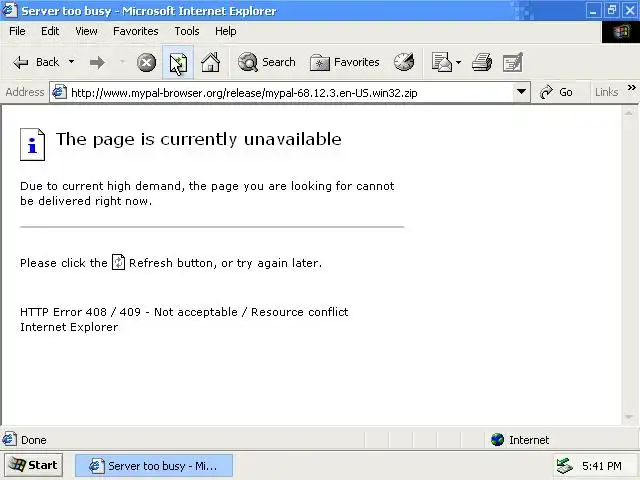Open the Favorites menu in menu bar
Screen dimensions: 640x480
(x=136, y=31)
